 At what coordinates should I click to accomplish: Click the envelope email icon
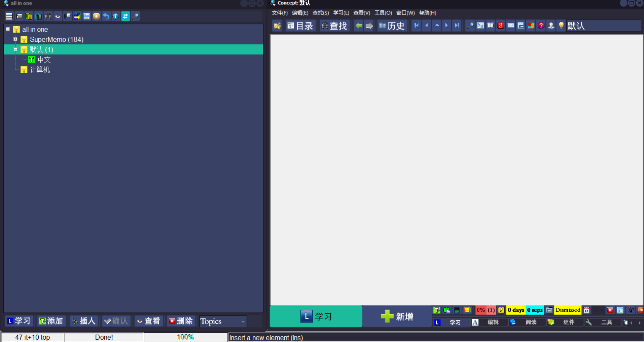tap(511, 26)
